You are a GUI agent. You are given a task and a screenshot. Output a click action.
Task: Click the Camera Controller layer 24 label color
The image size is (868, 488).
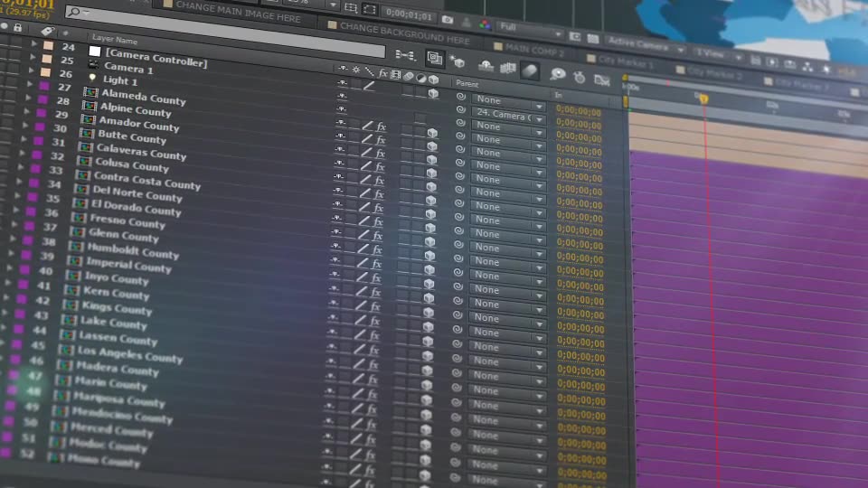(x=49, y=45)
